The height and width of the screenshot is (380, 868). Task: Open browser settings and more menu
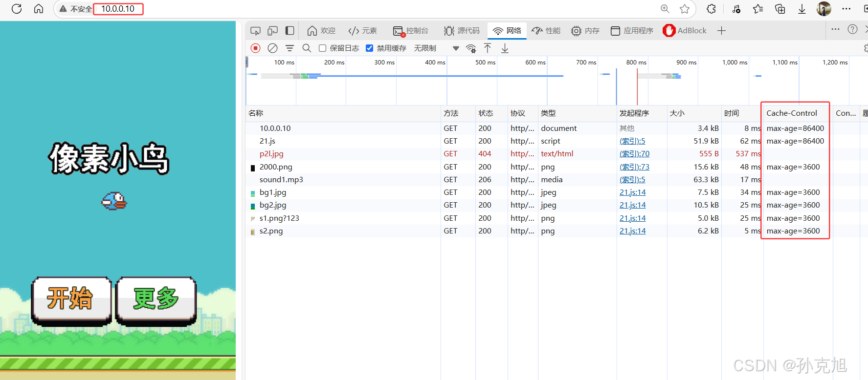pos(846,9)
